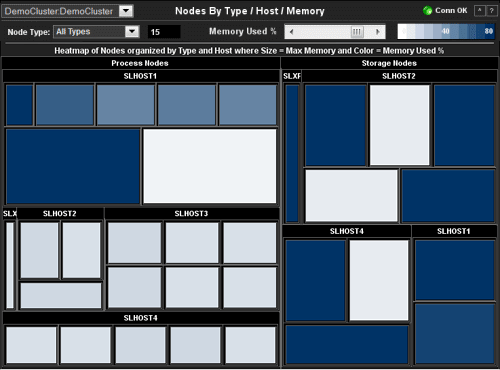Select the SLHOST3 host header
The image size is (500, 370).
coord(192,214)
